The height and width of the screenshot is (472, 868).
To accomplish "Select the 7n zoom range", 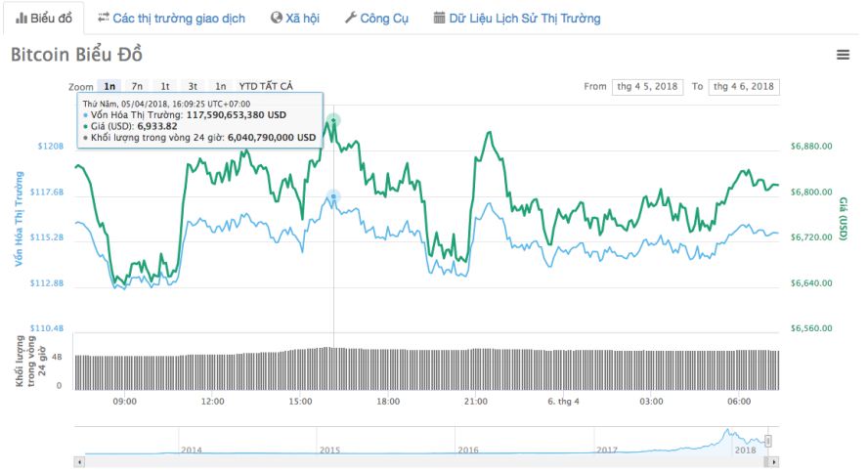I will pyautogui.click(x=137, y=86).
